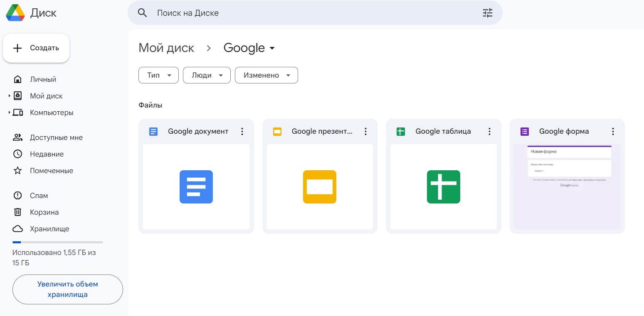Viewport: 644px width, 316px height.
Task: Click the Компьютеры sidebar label
Action: 52,113
